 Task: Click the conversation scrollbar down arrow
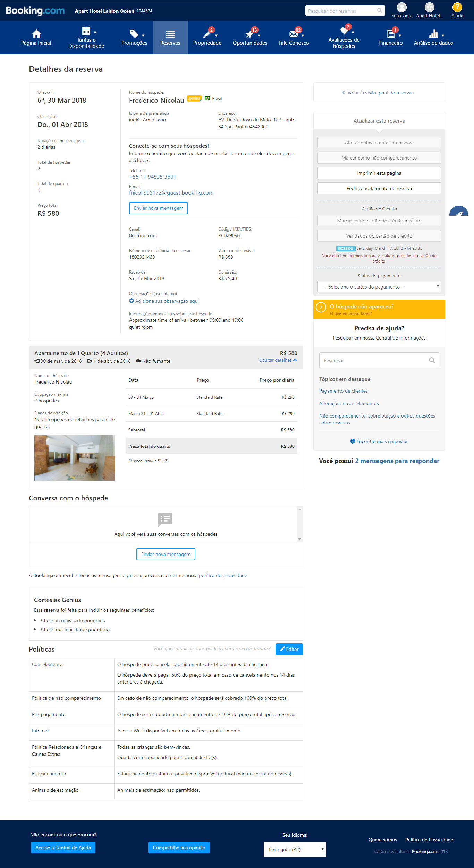[299, 539]
